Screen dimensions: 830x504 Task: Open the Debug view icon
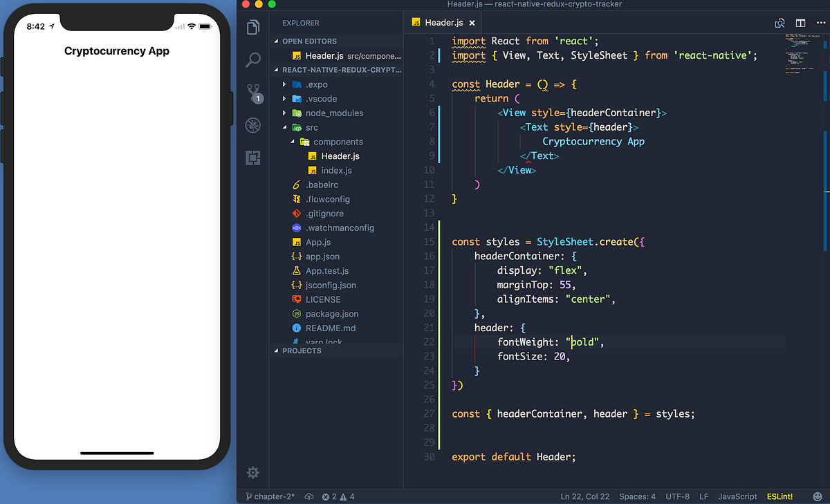click(x=252, y=126)
